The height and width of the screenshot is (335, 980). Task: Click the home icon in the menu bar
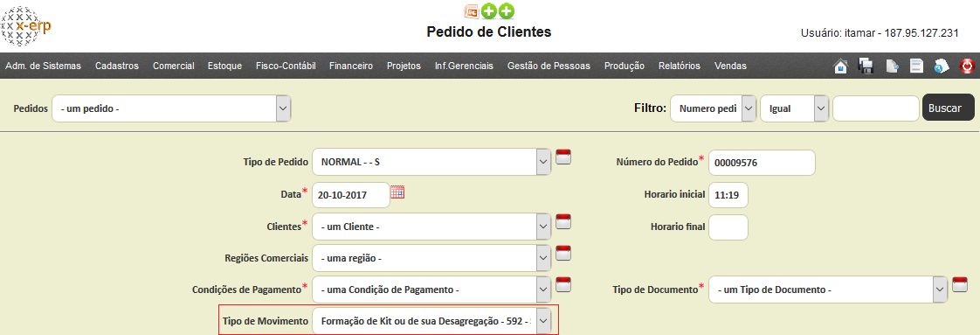pyautogui.click(x=840, y=66)
